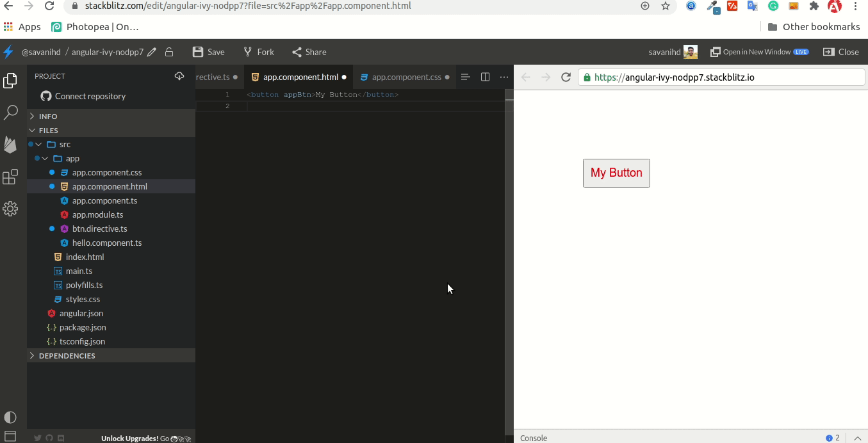Open btn.directive.ts in the file tree
Image resolution: width=868 pixels, height=443 pixels.
pos(99,229)
